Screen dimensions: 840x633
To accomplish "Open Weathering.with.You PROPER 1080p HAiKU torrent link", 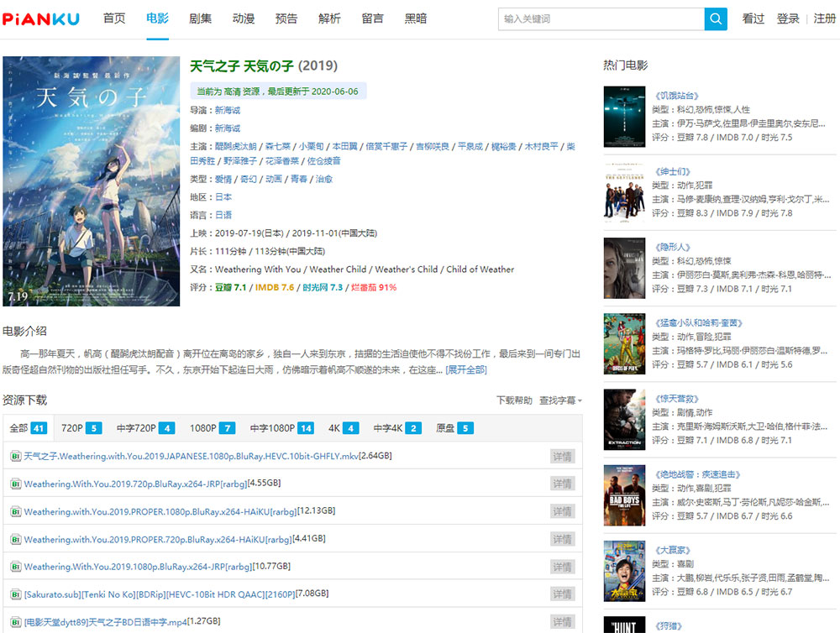I will click(x=160, y=511).
